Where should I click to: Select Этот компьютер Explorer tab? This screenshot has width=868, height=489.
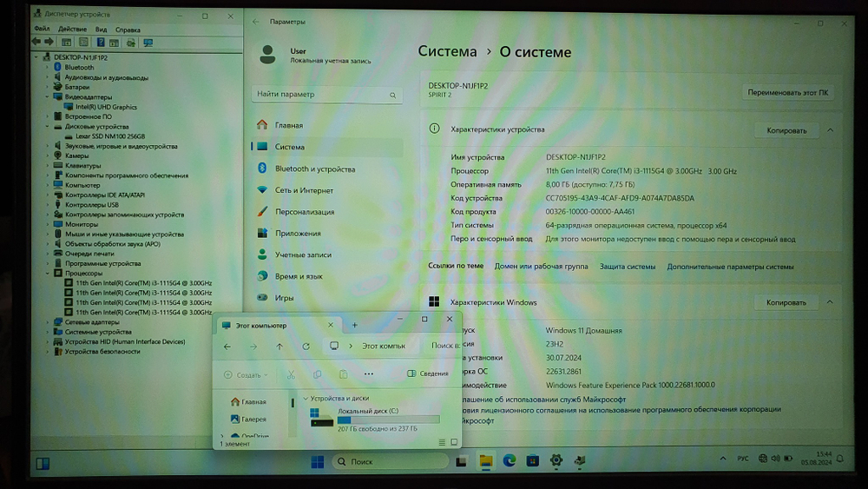278,325
